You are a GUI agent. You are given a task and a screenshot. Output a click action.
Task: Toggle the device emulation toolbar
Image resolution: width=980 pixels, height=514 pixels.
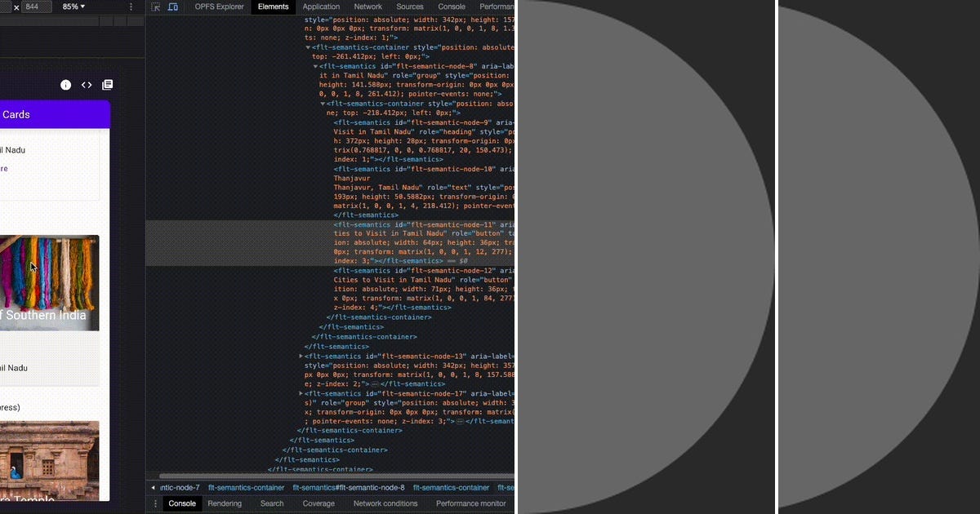point(172,7)
